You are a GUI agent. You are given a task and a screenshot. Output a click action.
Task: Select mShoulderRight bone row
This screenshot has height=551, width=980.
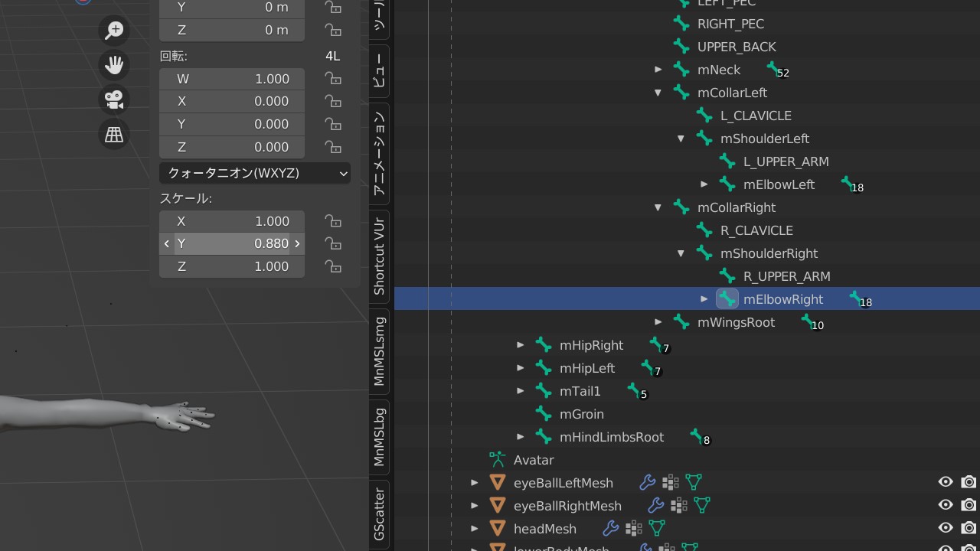pyautogui.click(x=769, y=253)
